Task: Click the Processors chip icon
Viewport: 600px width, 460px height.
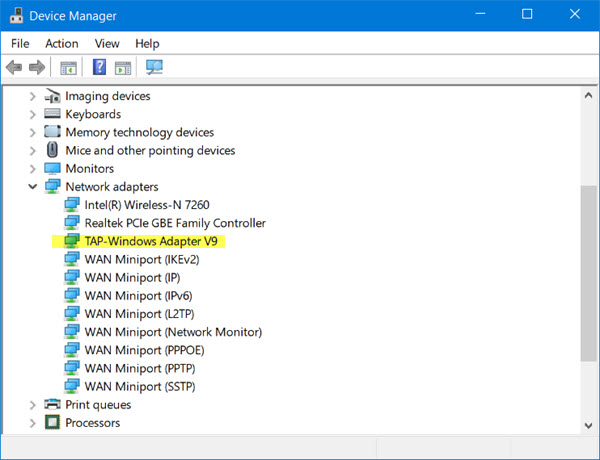Action: coord(52,422)
